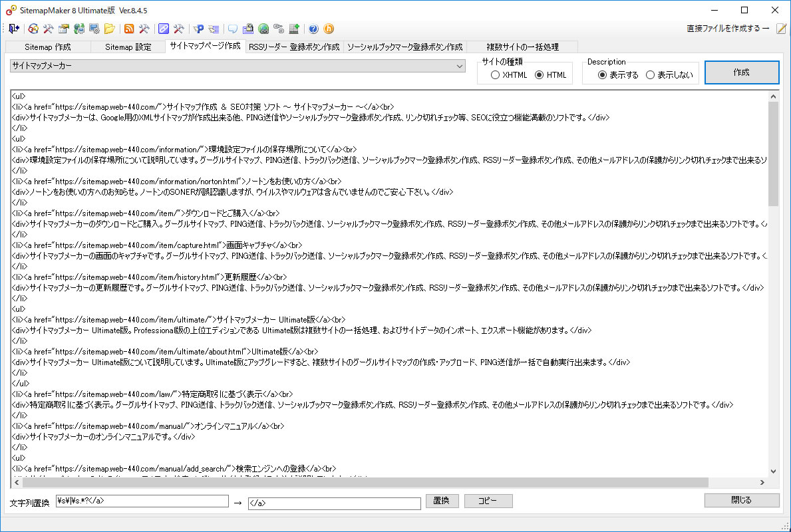Viewport: 791px width, 532px height.
Task: Click the orange RSS feed icon
Action: 129,29
